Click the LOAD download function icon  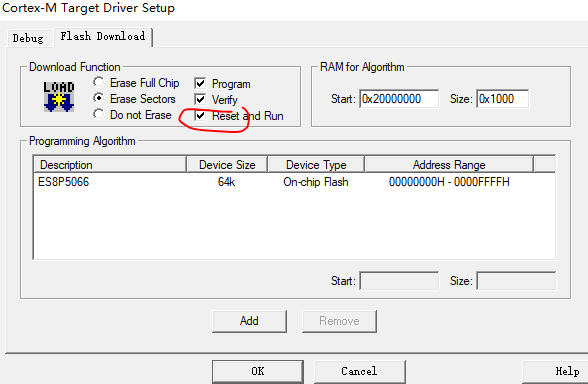point(59,97)
